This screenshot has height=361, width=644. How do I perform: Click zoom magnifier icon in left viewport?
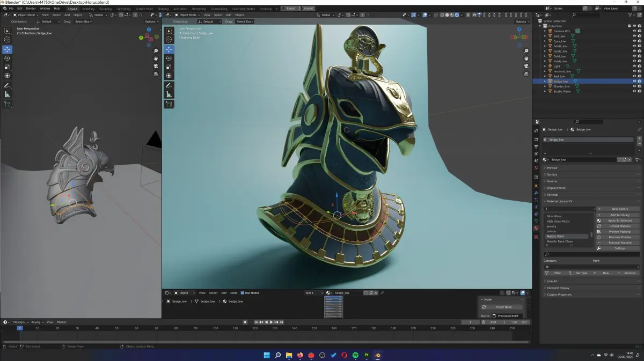[156, 50]
